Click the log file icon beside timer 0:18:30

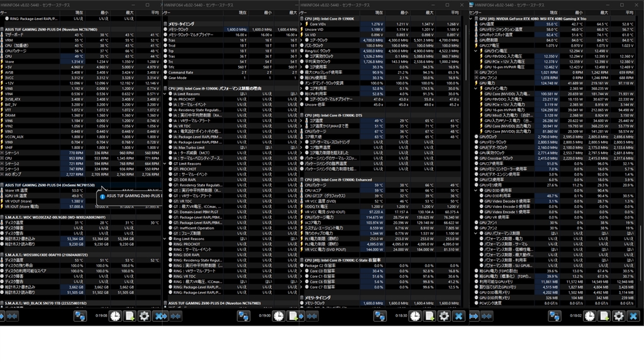(429, 316)
